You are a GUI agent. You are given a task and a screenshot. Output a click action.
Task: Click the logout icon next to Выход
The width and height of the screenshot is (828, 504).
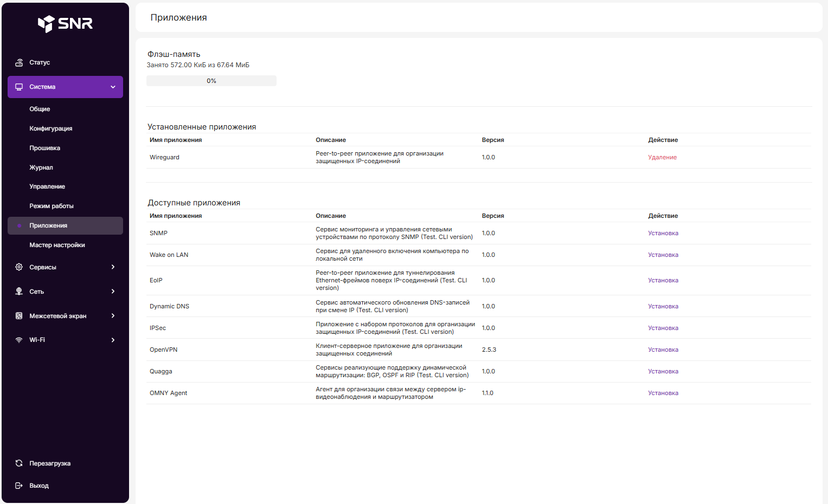[19, 486]
